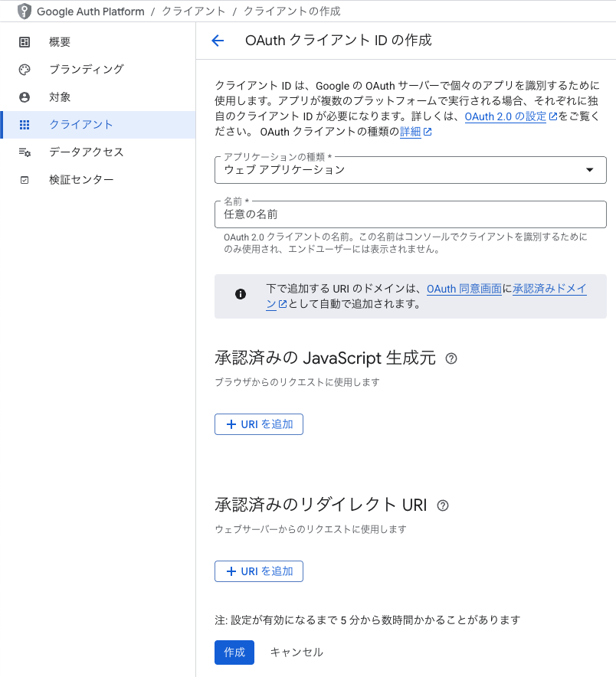This screenshot has height=677, width=616.
Task: Click the 検証センター checkmark icon
Action: [x=25, y=180]
